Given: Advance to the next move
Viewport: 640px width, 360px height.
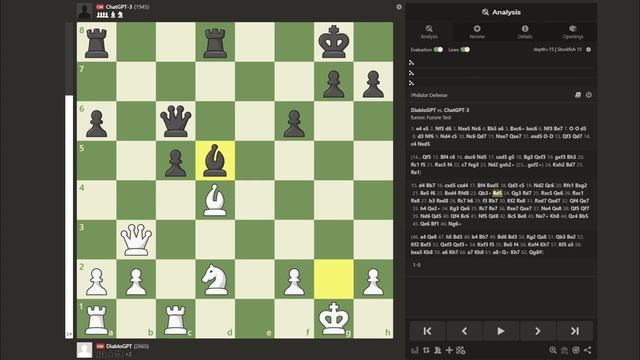Looking at the screenshot, I should tap(538, 331).
